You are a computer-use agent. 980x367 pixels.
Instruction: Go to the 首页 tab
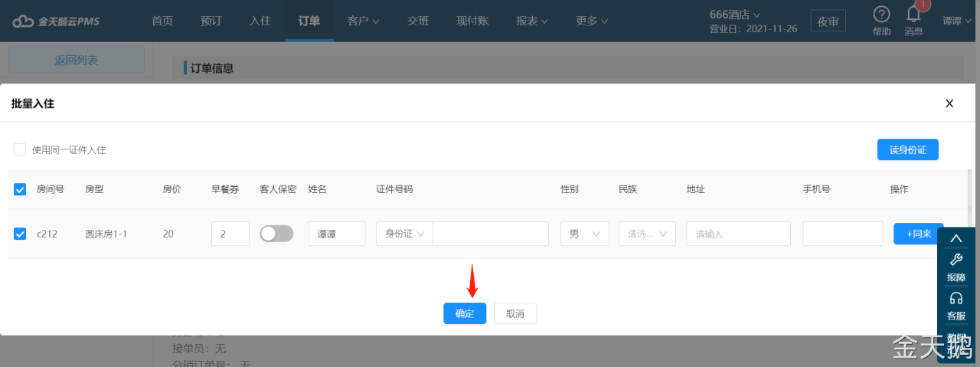162,21
